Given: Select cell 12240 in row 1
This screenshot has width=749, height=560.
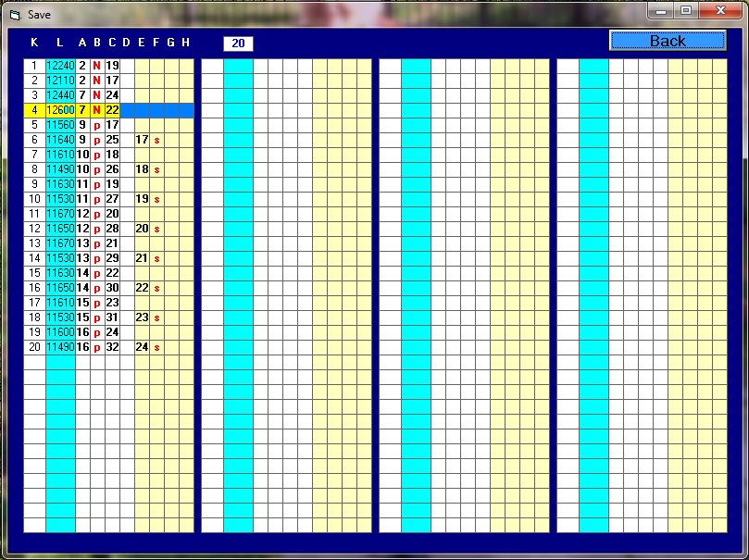Looking at the screenshot, I should [60, 66].
